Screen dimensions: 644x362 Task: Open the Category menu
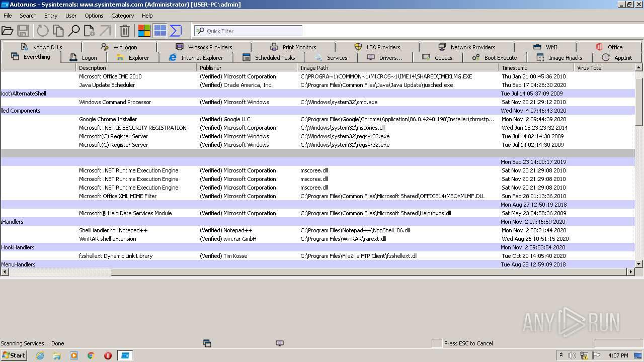pyautogui.click(x=123, y=16)
